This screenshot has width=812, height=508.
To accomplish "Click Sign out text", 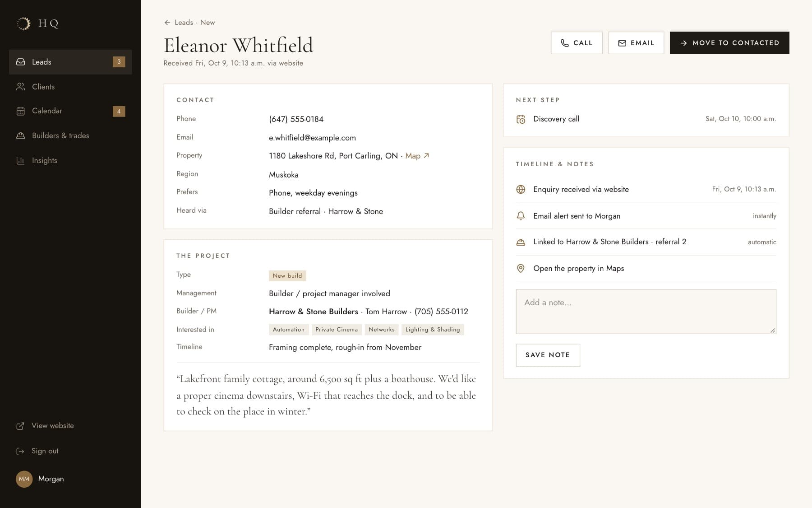I will (45, 451).
